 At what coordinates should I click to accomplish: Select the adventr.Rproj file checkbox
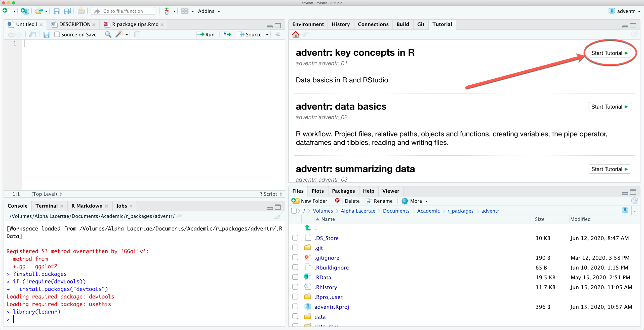tap(295, 307)
